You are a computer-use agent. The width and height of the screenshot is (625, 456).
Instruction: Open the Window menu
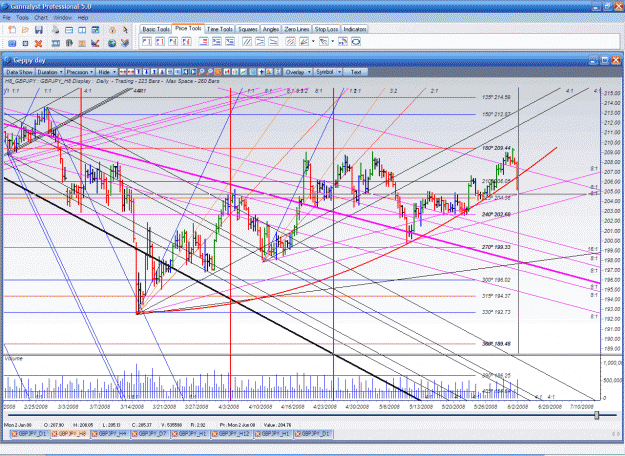pos(63,18)
